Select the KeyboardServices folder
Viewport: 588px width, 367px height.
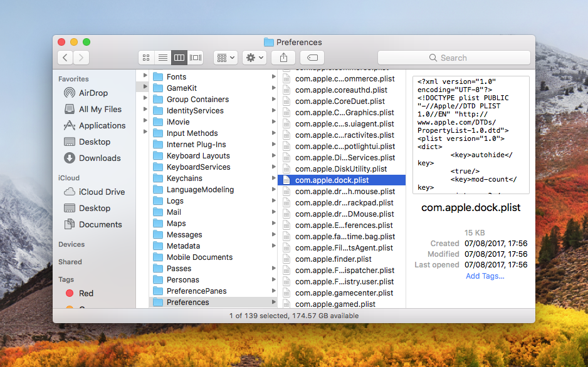pyautogui.click(x=213, y=167)
